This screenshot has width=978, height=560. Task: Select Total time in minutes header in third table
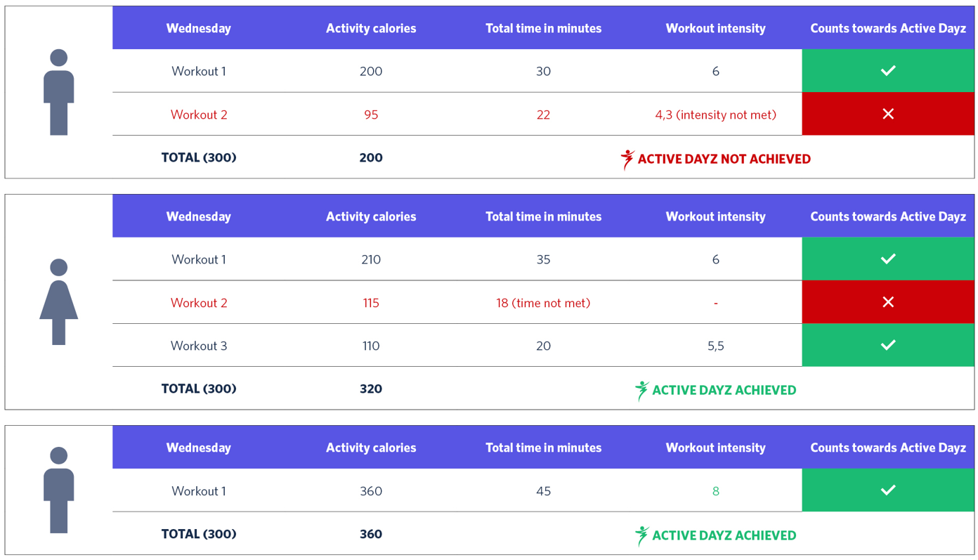tap(543, 448)
